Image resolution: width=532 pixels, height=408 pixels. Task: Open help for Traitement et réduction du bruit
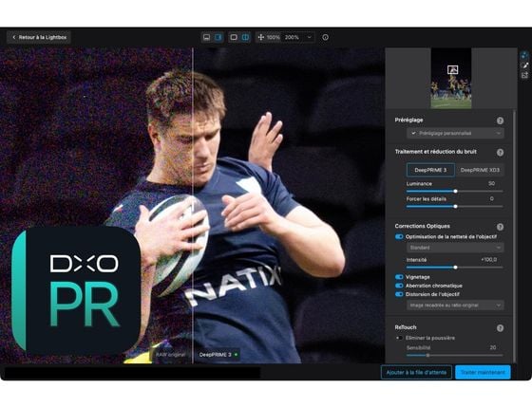(x=500, y=153)
